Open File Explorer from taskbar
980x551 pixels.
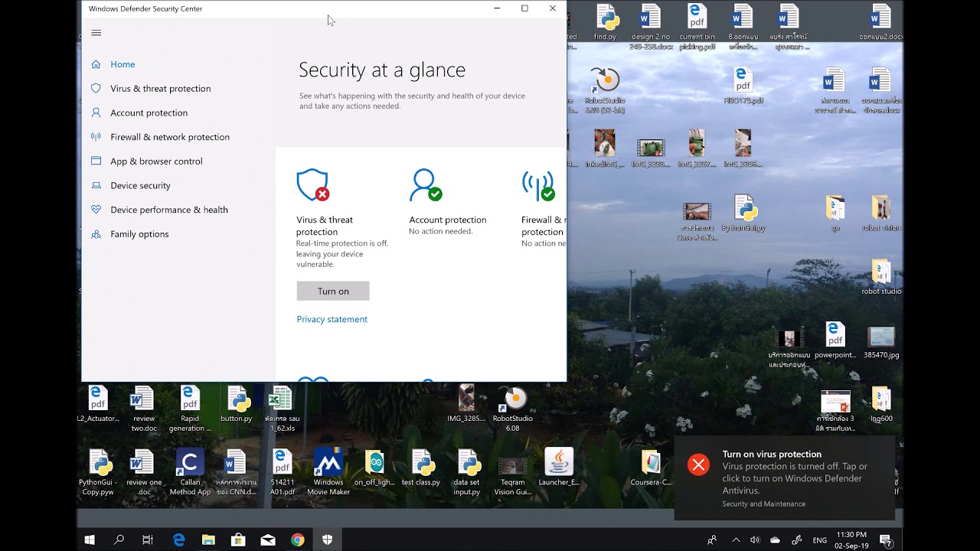[x=208, y=540]
